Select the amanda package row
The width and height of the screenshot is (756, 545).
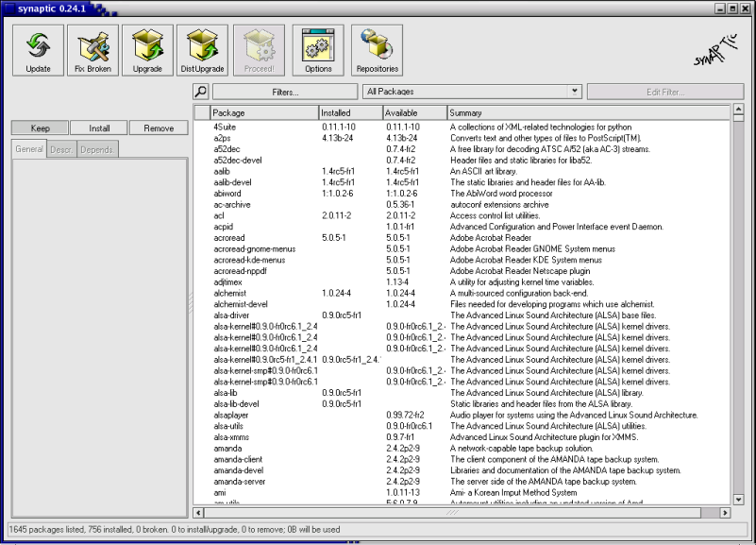pyautogui.click(x=462, y=449)
